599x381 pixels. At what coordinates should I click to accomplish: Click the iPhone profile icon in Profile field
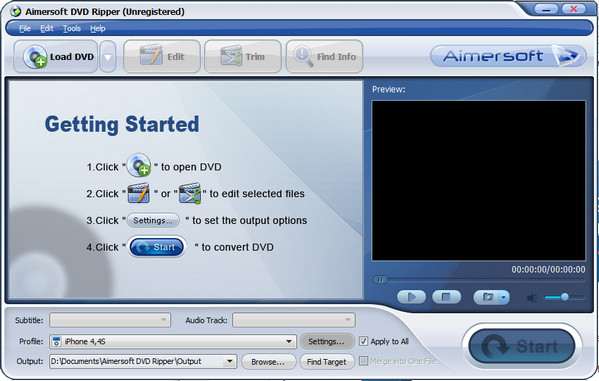(57, 341)
